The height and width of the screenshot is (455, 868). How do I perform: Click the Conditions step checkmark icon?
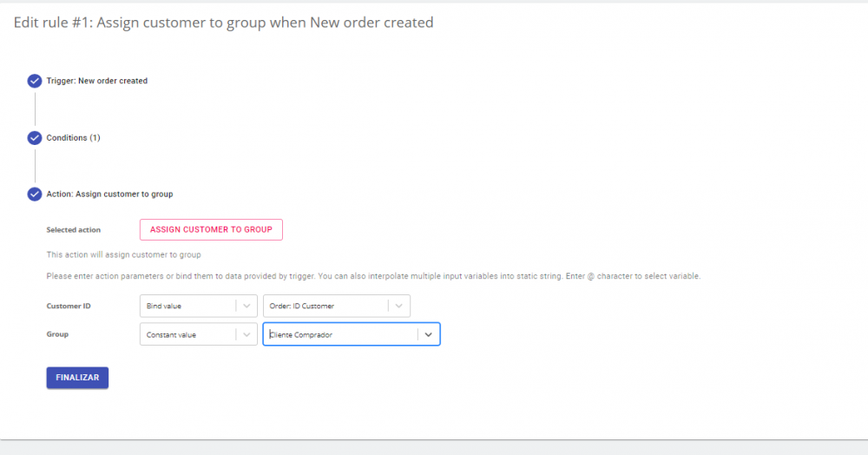pyautogui.click(x=35, y=138)
